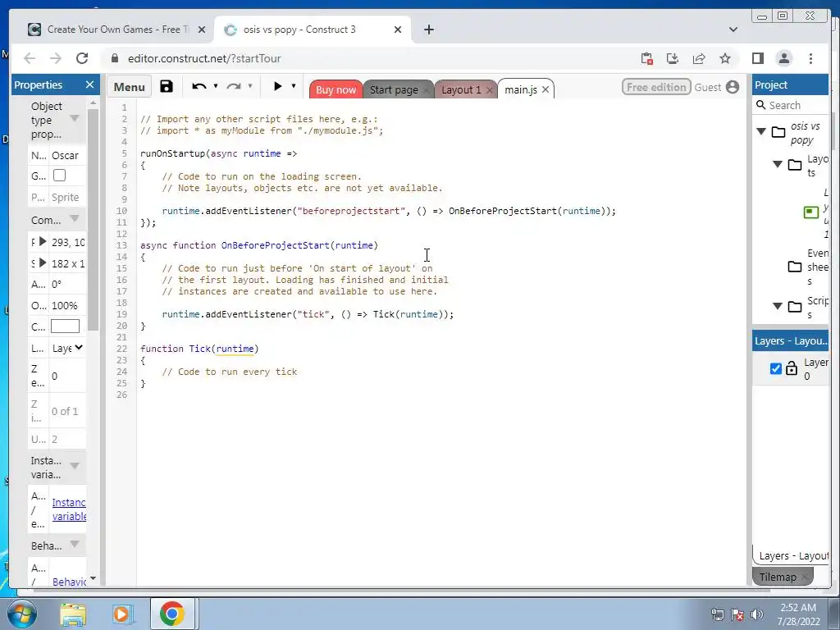Viewport: 840px width, 630px height.
Task: Select the Layers - Layout bottom tab
Action: (x=793, y=555)
